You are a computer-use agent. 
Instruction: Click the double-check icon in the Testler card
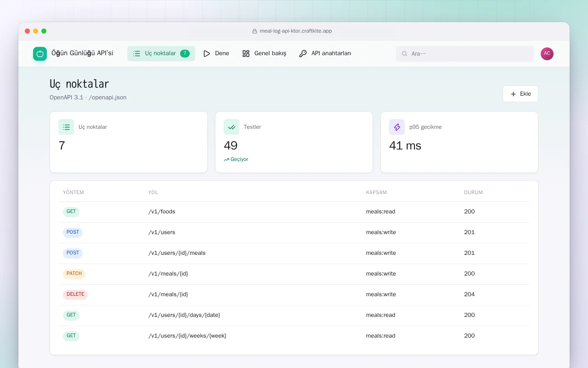click(232, 127)
